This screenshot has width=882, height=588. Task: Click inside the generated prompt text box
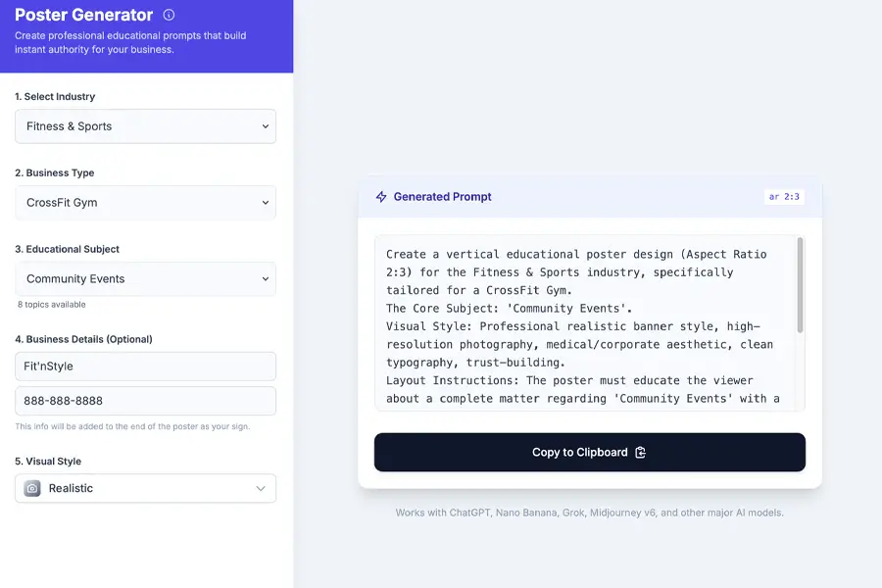(583, 323)
